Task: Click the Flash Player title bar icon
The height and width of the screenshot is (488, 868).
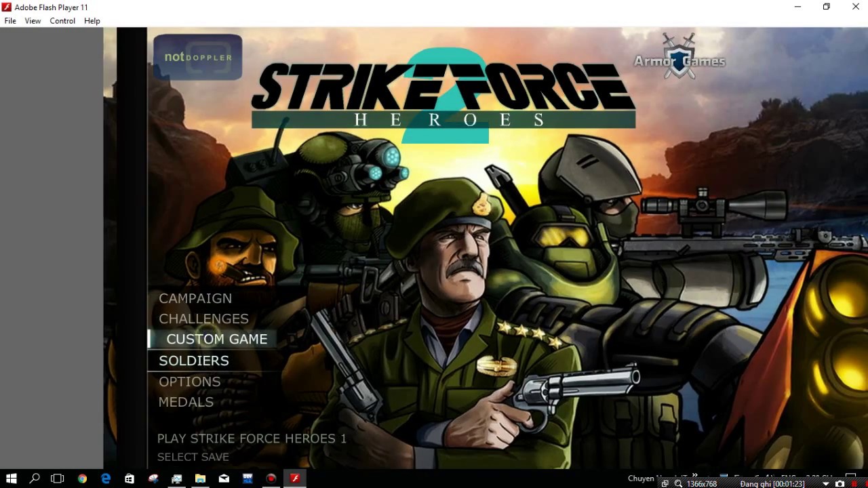Action: (7, 7)
